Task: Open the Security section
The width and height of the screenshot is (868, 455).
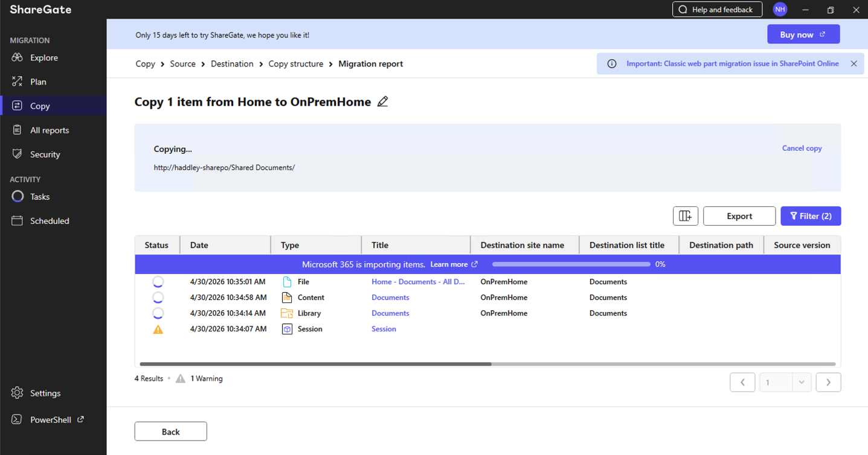Action: [53, 154]
